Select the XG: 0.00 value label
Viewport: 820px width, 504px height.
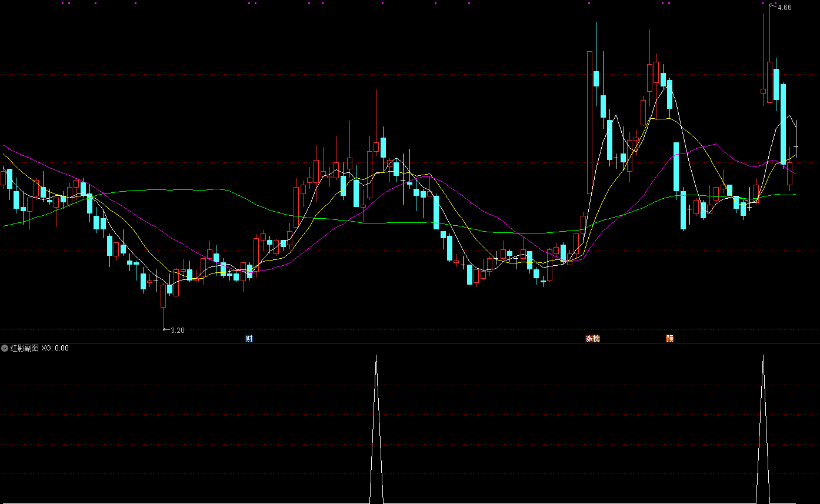click(x=55, y=348)
